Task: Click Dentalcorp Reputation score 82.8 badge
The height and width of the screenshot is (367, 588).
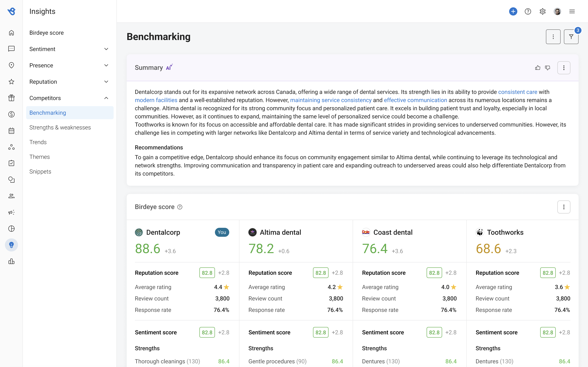Action: pyautogui.click(x=207, y=273)
